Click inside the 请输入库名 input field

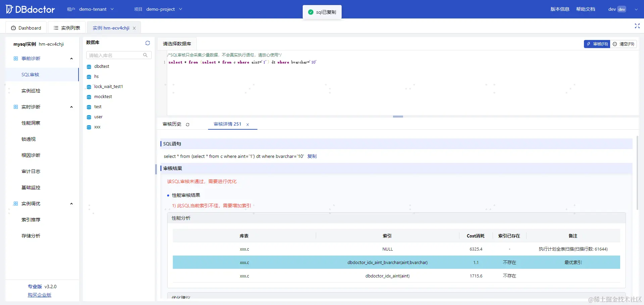pos(114,55)
